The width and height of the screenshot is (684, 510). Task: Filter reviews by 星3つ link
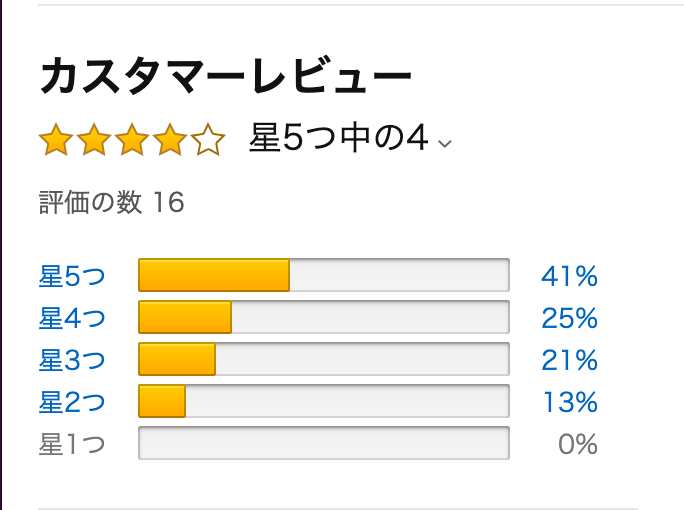coord(72,360)
